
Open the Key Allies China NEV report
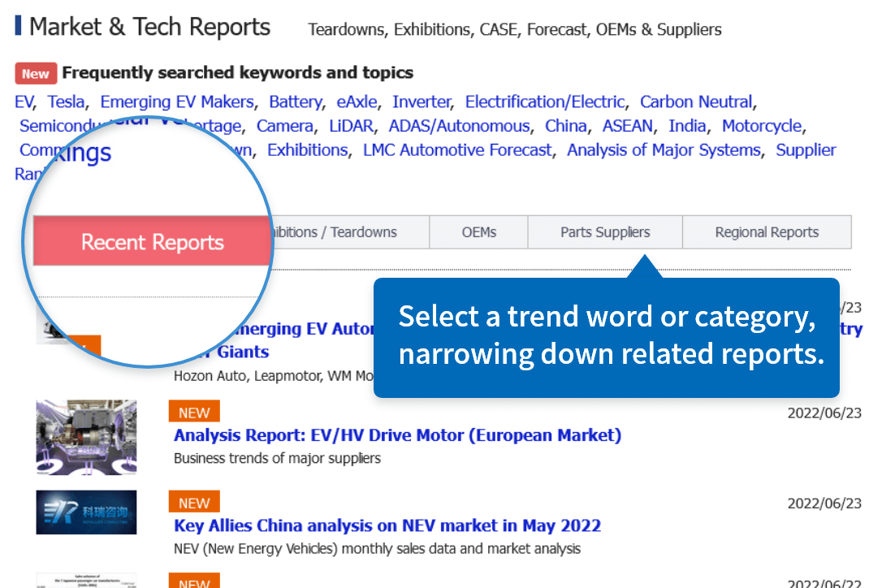387,525
